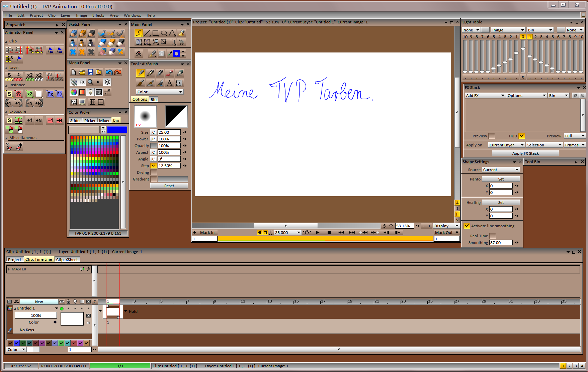Pick the eyedropper color picker tool
Image resolution: width=588 pixels, height=372 pixels.
[x=170, y=53]
